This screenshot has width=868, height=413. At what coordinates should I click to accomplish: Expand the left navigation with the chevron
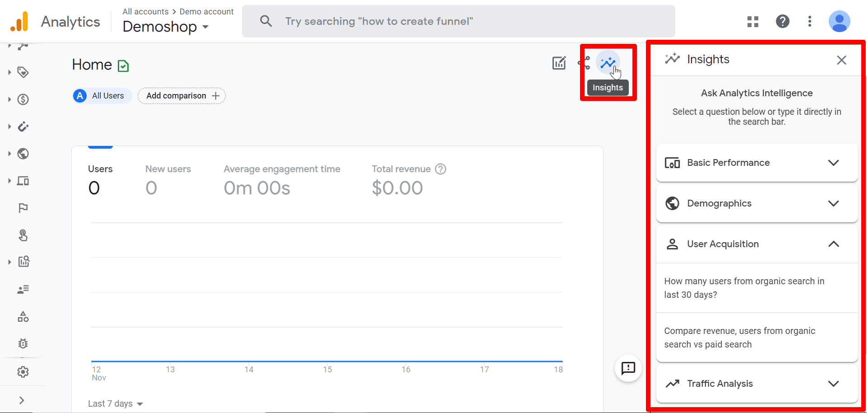(x=21, y=400)
